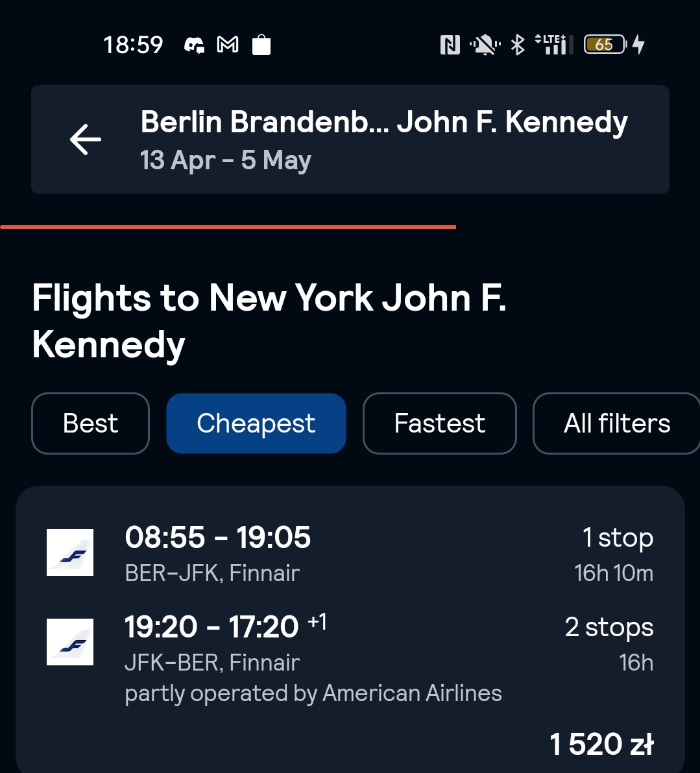Tap the back arrow icon
Image resolution: width=700 pixels, height=773 pixels.
pyautogui.click(x=86, y=139)
